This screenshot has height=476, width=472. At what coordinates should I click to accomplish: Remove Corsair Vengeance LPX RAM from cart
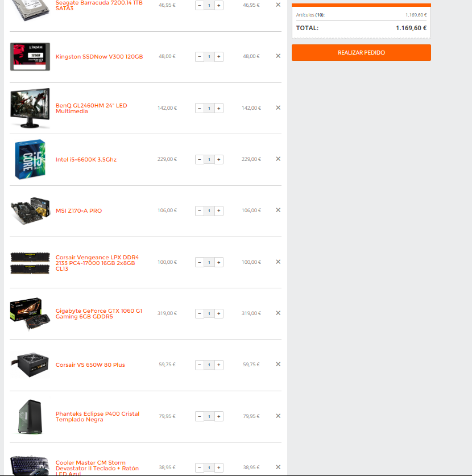tap(278, 262)
